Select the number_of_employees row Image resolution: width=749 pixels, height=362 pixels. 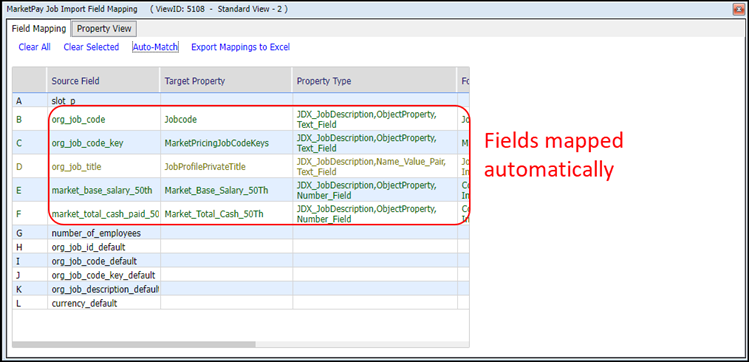coord(241,233)
